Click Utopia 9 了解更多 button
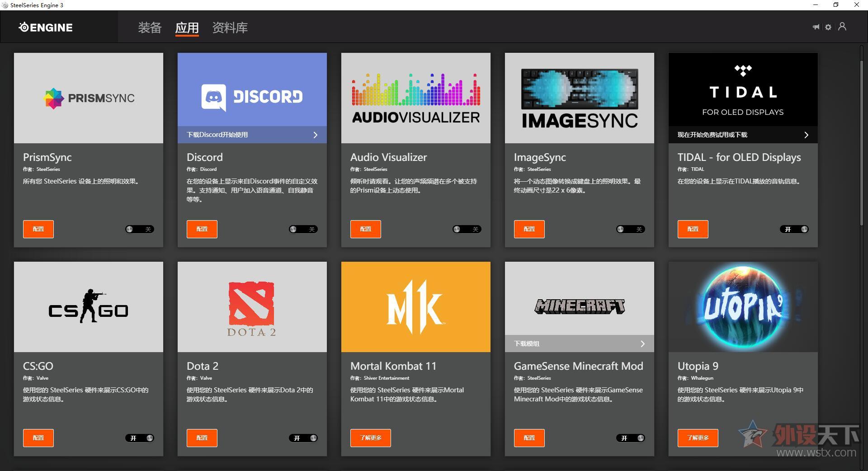868x471 pixels. pos(698,438)
